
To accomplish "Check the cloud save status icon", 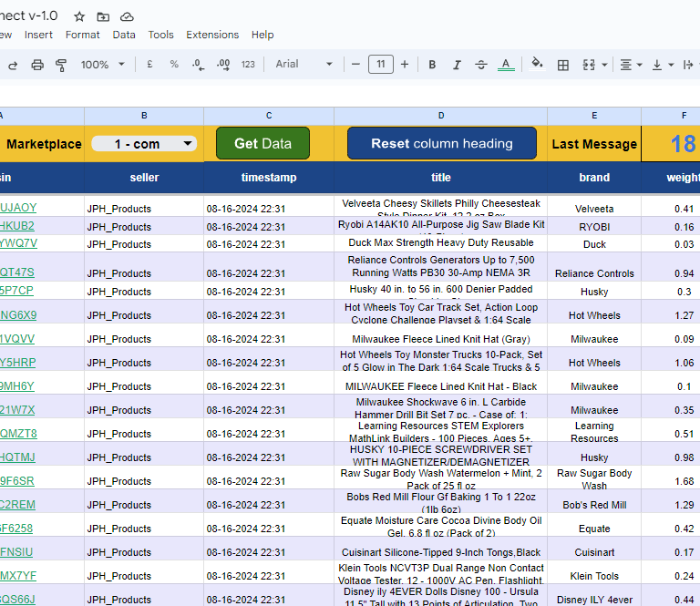I will click(127, 17).
